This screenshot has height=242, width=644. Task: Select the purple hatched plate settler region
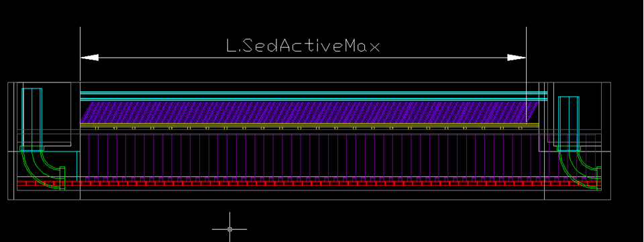(x=309, y=113)
